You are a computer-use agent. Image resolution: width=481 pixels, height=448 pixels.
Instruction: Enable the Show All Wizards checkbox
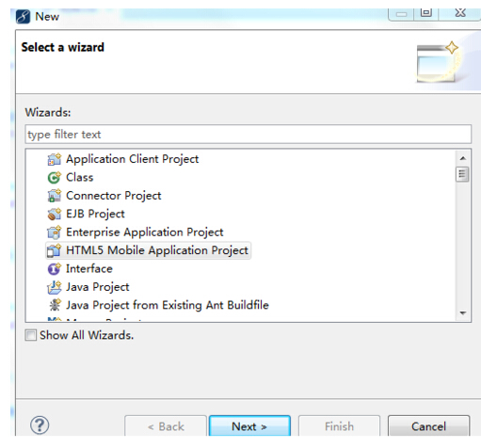(x=31, y=335)
